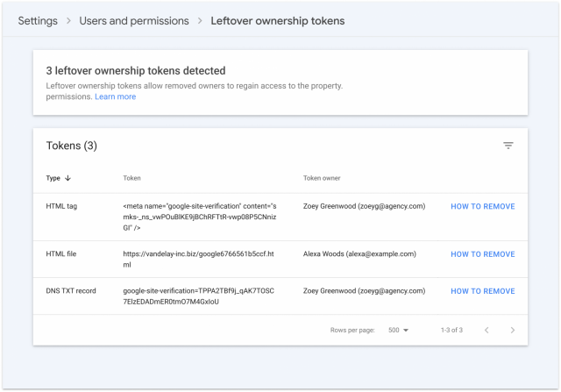
Task: Click the Token column header
Action: coord(131,178)
